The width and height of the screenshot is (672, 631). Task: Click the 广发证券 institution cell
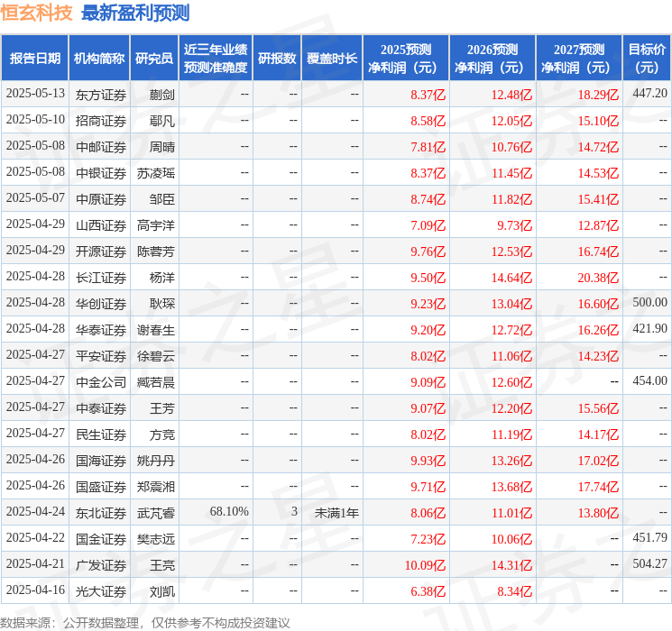[101, 565]
